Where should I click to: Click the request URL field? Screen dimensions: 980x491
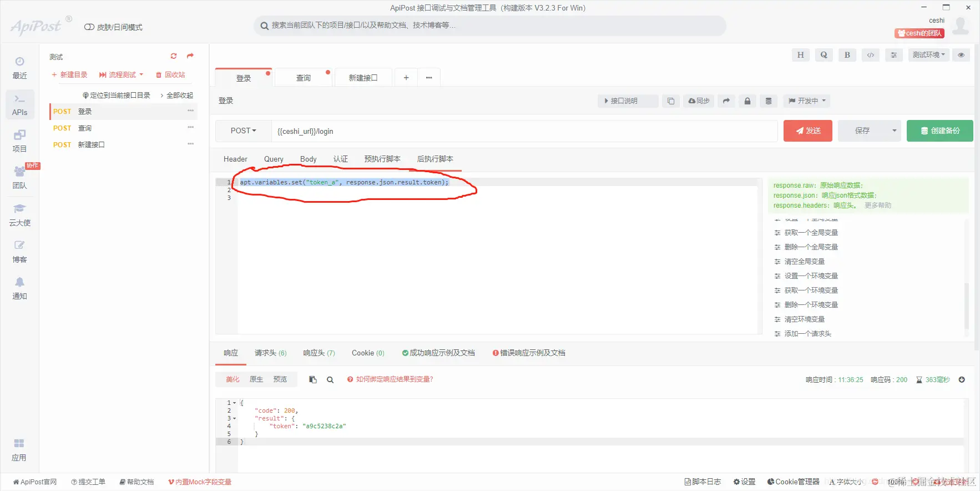(524, 131)
